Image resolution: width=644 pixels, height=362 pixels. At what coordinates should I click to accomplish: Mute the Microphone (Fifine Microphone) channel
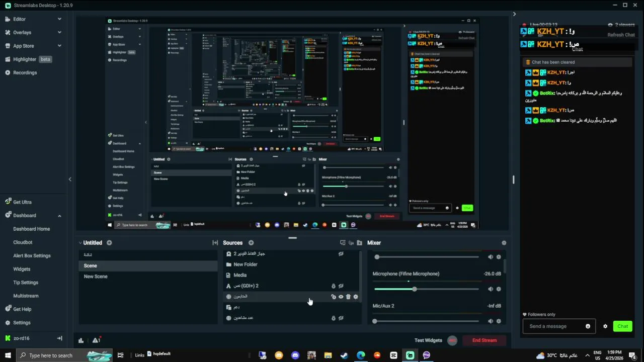coord(491,289)
